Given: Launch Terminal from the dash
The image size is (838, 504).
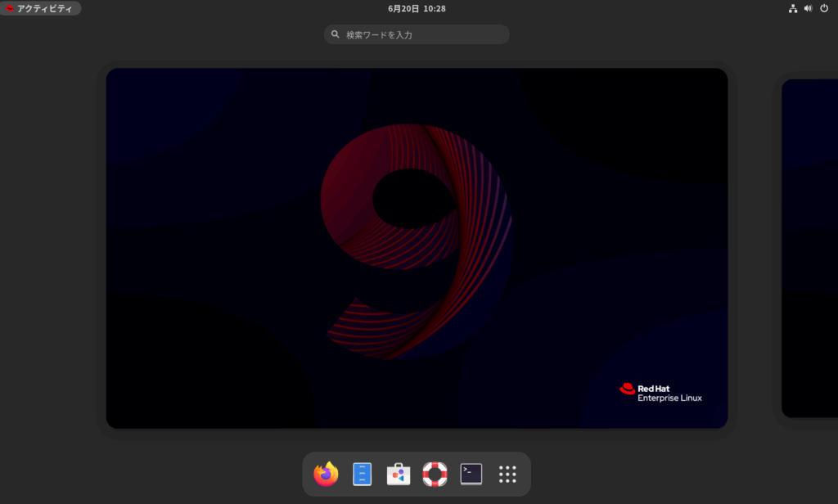Looking at the screenshot, I should click(x=471, y=474).
